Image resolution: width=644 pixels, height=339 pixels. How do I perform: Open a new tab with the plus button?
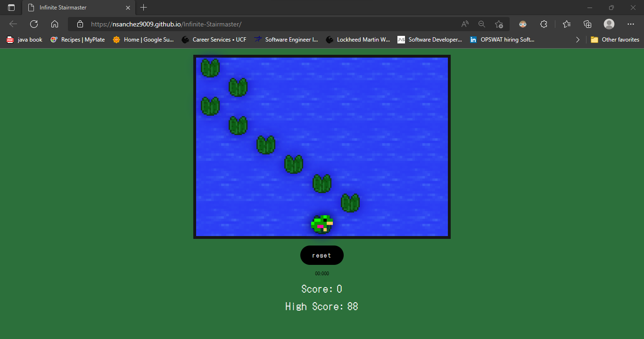(x=144, y=8)
